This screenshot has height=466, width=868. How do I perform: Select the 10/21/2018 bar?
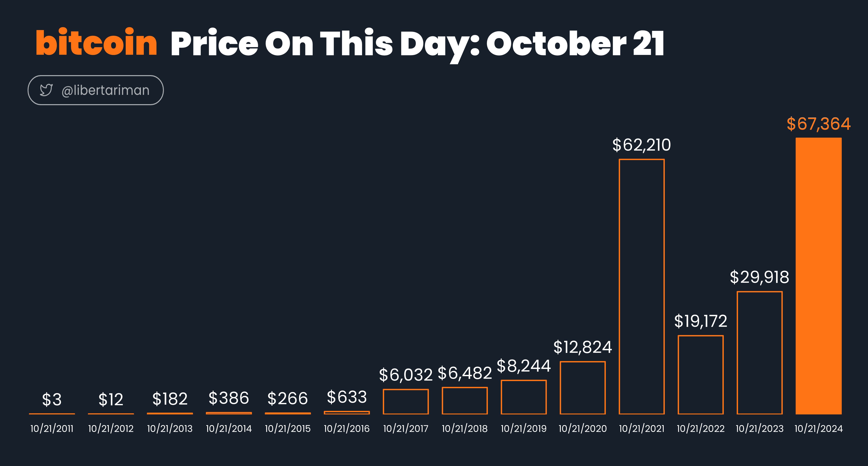tap(465, 401)
